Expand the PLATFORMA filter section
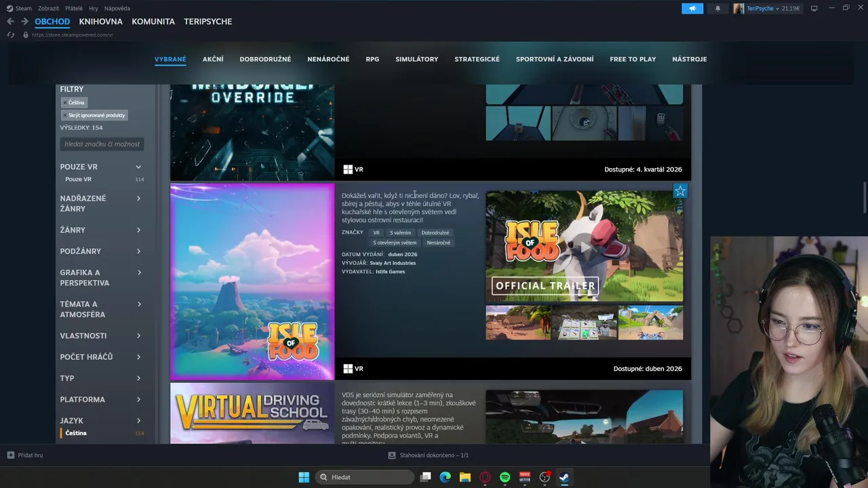 point(102,399)
